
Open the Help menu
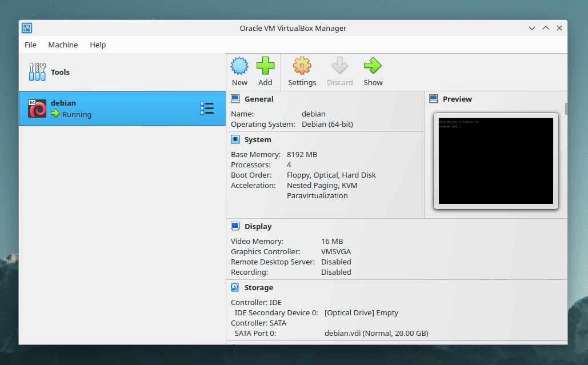(98, 45)
